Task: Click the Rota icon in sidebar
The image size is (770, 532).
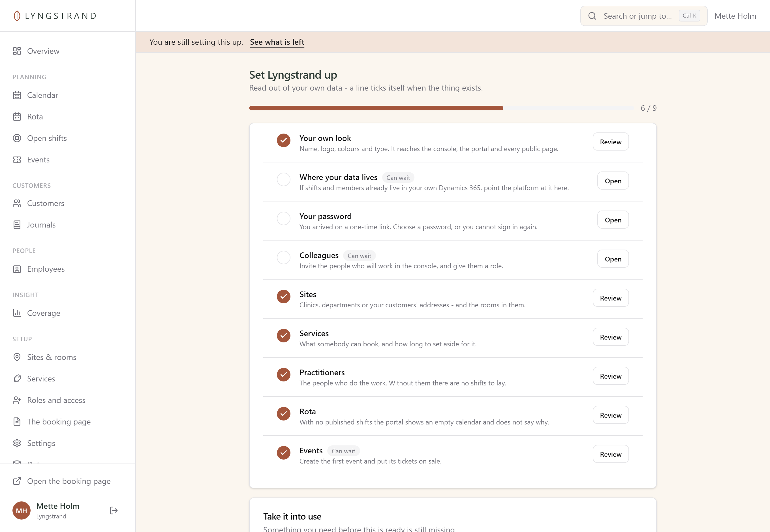Action: pos(17,117)
